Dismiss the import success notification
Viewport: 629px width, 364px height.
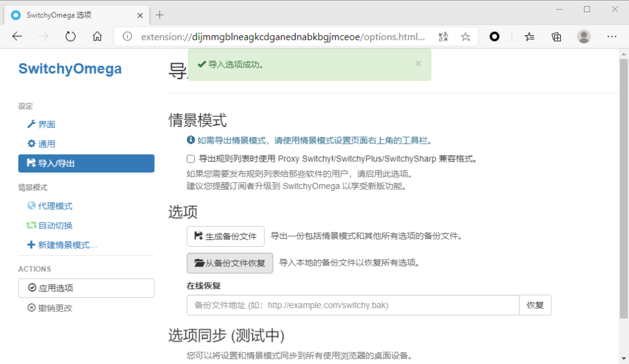pyautogui.click(x=418, y=63)
